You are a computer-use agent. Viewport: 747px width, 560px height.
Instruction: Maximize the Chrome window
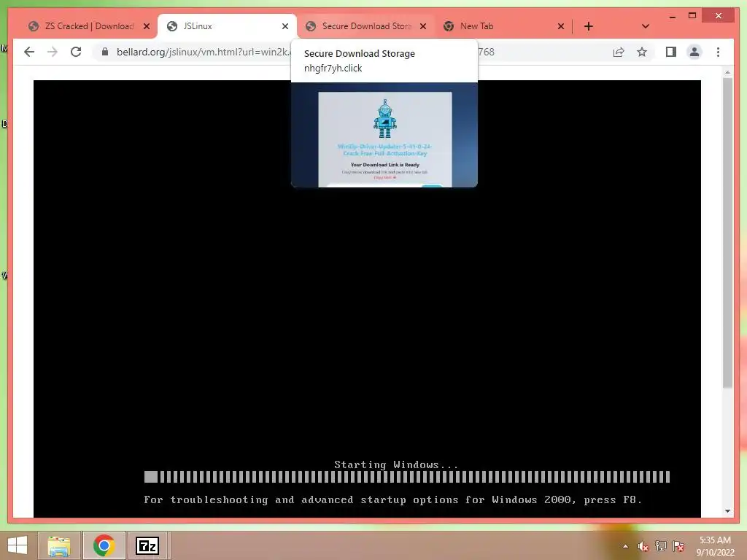point(692,16)
